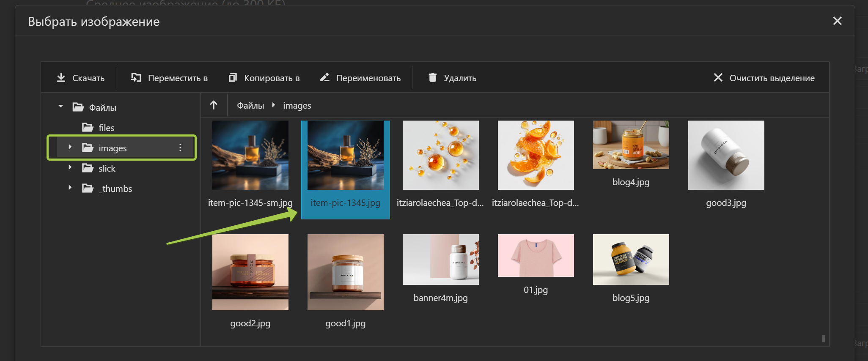Click the Rename (Переименовать) pencil icon
This screenshot has width=868, height=361.
(x=324, y=78)
